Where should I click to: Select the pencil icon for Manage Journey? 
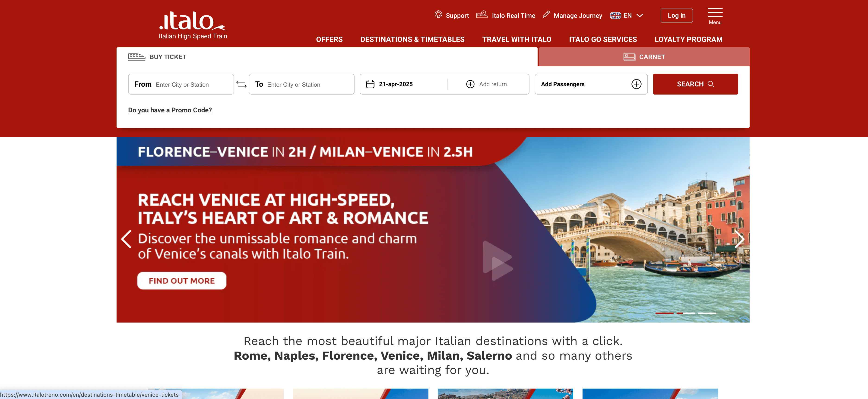coord(546,15)
